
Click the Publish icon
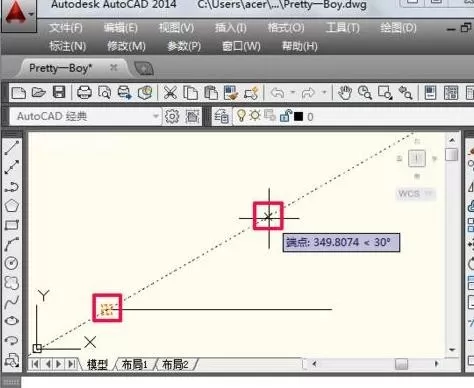tap(125, 93)
